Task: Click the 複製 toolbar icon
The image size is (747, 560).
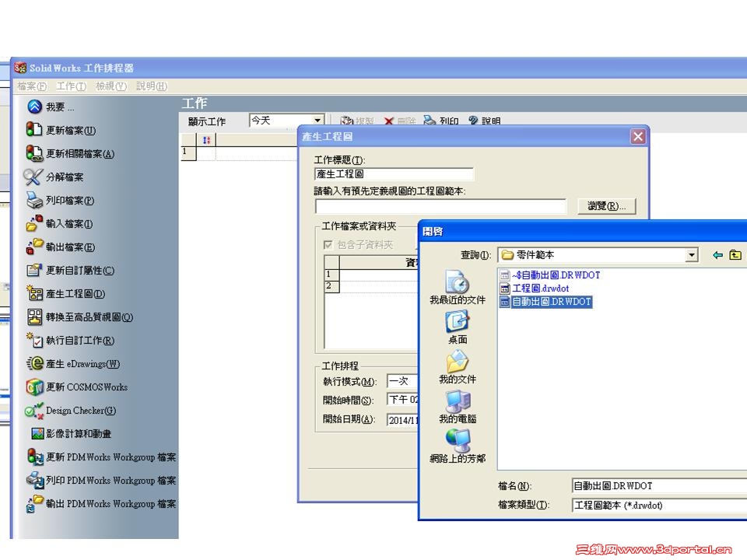Action: [347, 121]
